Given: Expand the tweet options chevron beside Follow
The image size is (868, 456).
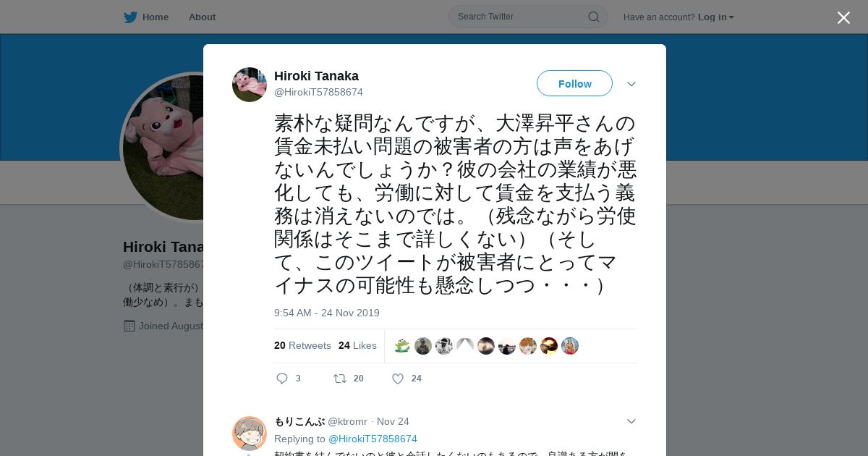Looking at the screenshot, I should pos(631,84).
